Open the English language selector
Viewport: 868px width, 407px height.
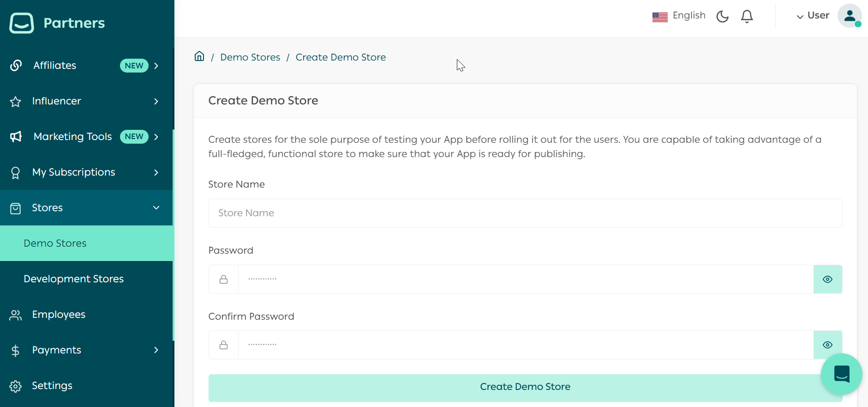(x=679, y=16)
